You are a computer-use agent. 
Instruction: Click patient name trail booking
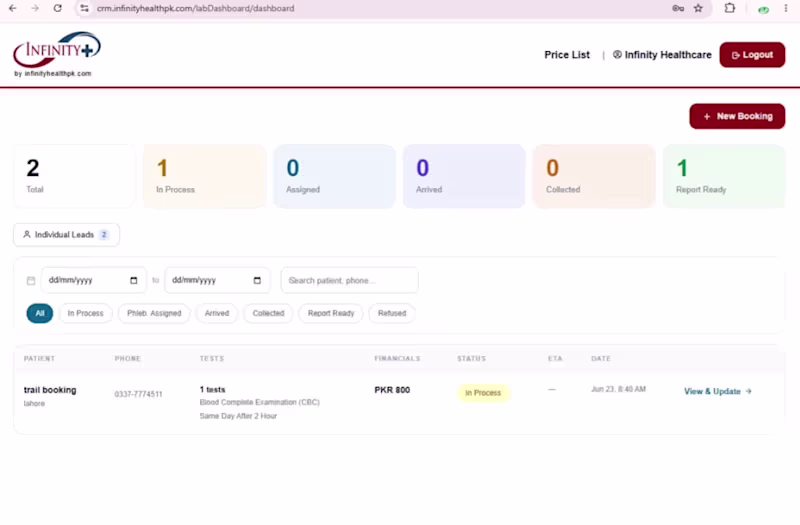click(x=50, y=390)
